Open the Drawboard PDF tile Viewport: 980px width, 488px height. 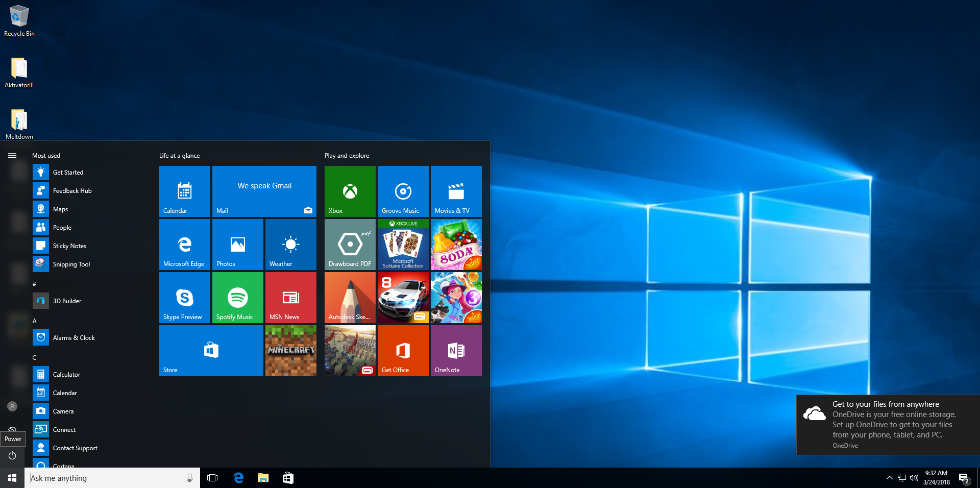(350, 245)
